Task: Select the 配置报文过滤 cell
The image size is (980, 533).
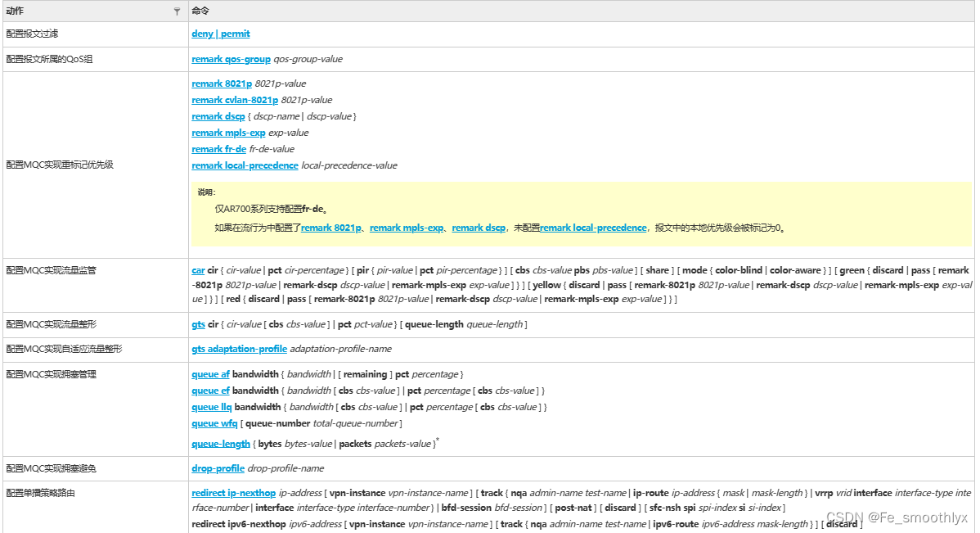Action: (x=95, y=34)
